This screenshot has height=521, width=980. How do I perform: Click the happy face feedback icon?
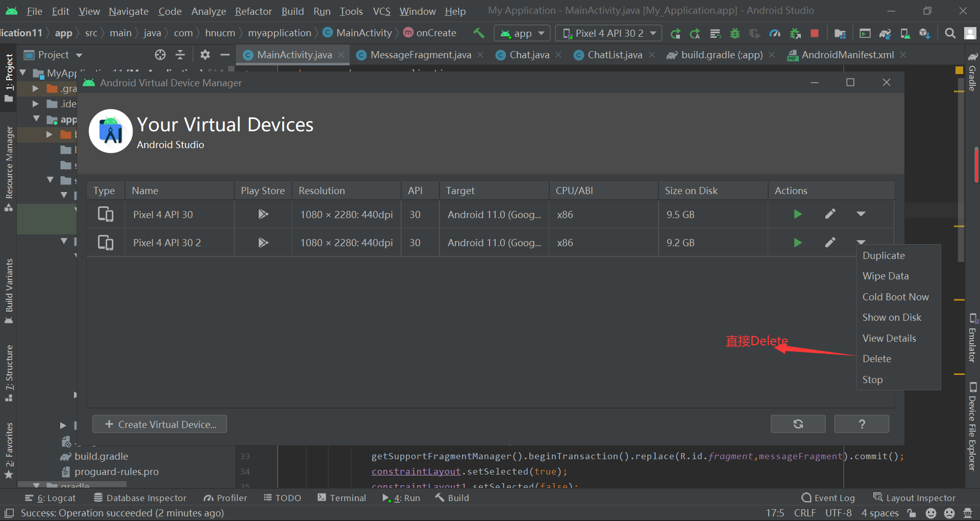[931, 513]
